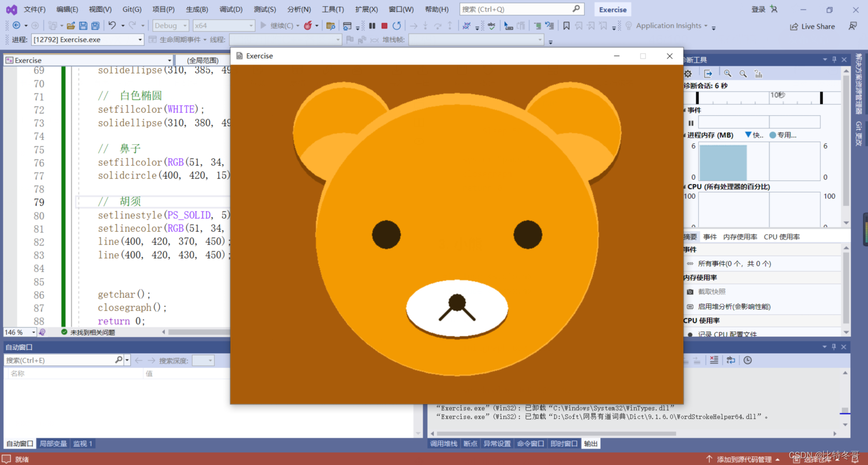Open the Git(G) menu

point(132,9)
